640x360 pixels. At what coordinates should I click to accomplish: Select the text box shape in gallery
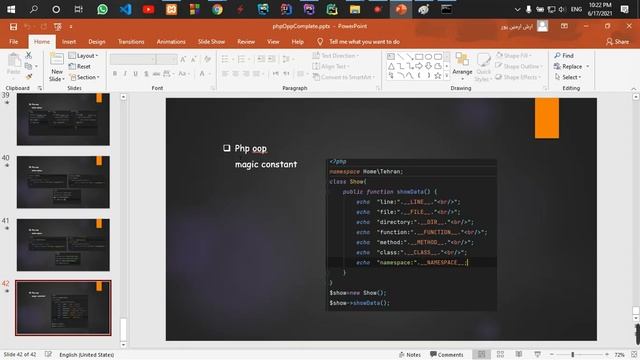pos(391,57)
